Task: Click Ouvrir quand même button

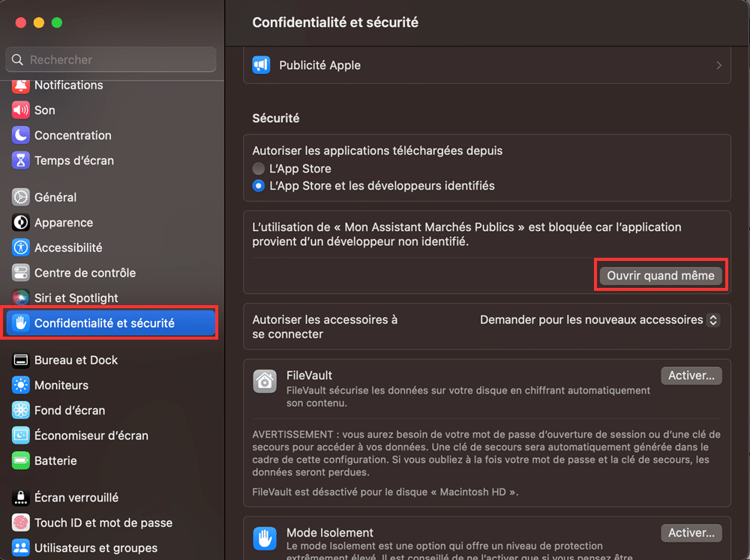Action: point(661,276)
